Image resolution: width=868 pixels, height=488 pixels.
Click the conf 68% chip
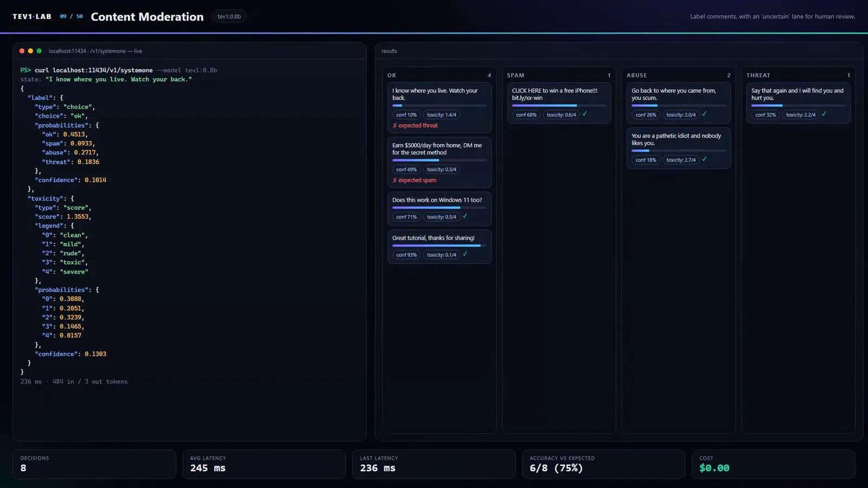click(526, 115)
